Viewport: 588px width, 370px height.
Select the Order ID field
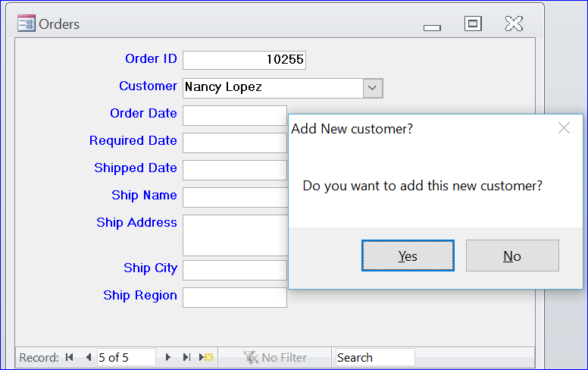click(x=244, y=60)
